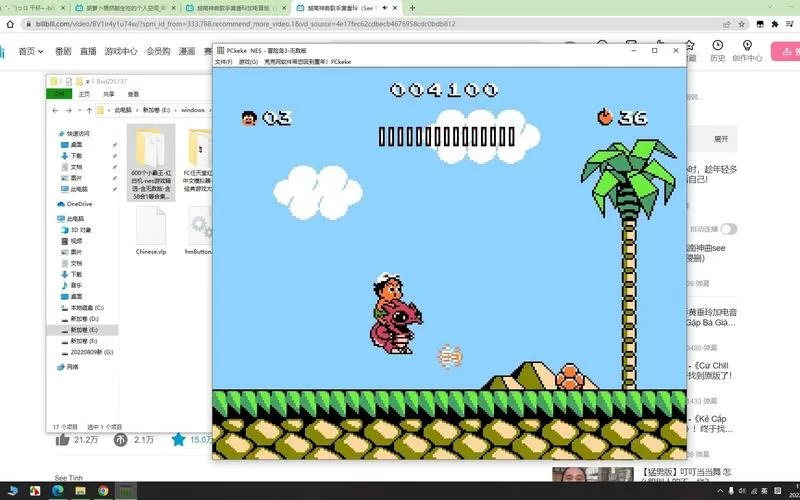
Task: Click the pink upload button on bilibili
Action: [786, 52]
